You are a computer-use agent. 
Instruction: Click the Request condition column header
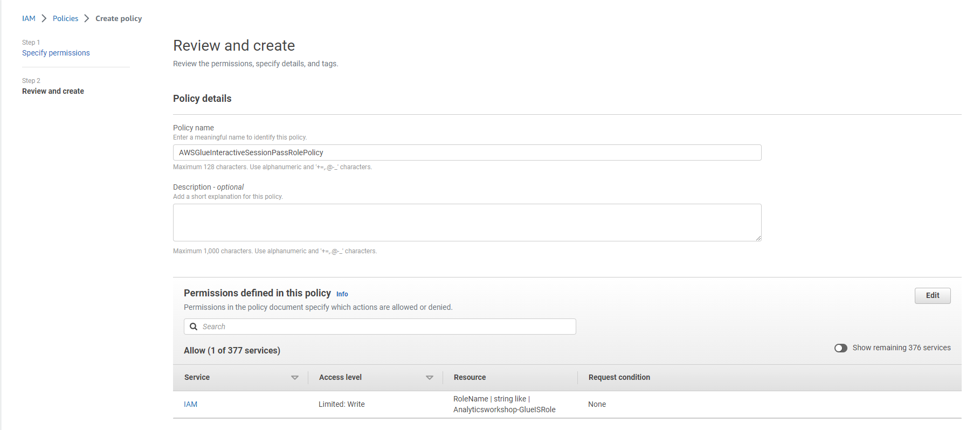tap(619, 377)
